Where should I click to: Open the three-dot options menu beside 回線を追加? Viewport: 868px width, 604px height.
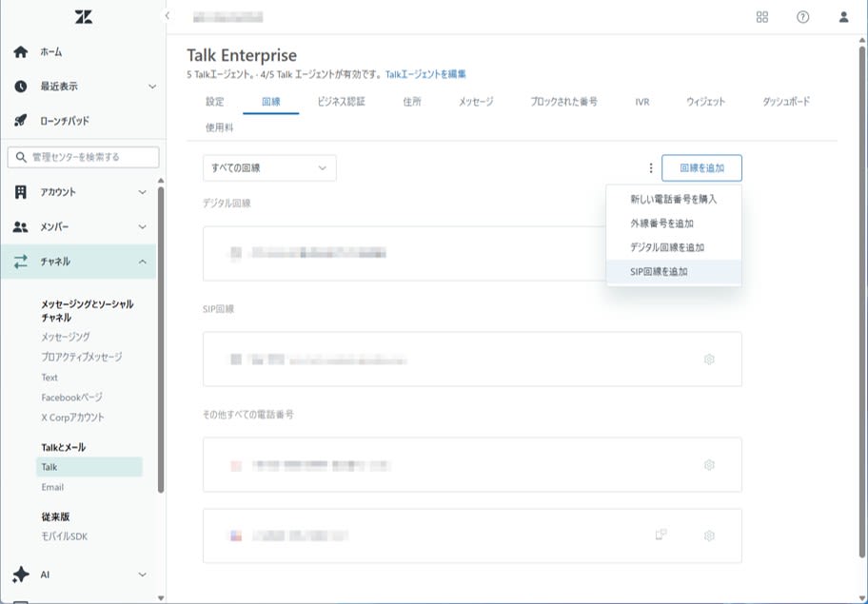[x=650, y=168]
